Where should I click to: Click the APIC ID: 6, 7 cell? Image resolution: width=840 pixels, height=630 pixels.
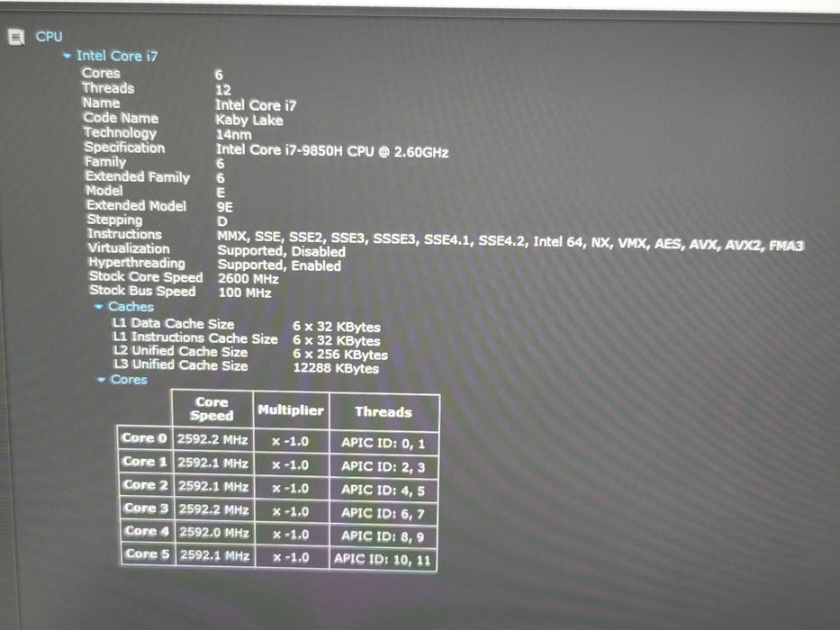[x=383, y=513]
